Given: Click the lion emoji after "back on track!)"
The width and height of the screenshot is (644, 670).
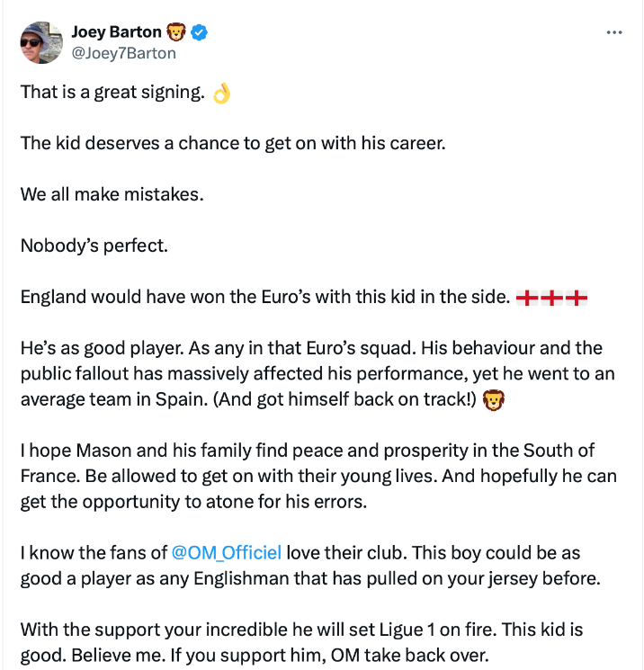Looking at the screenshot, I should (x=493, y=399).
